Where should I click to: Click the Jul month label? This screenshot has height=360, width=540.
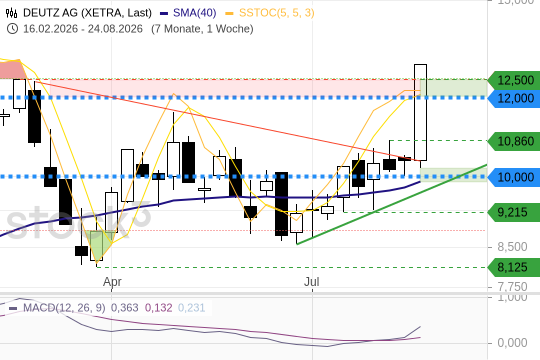tap(312, 282)
